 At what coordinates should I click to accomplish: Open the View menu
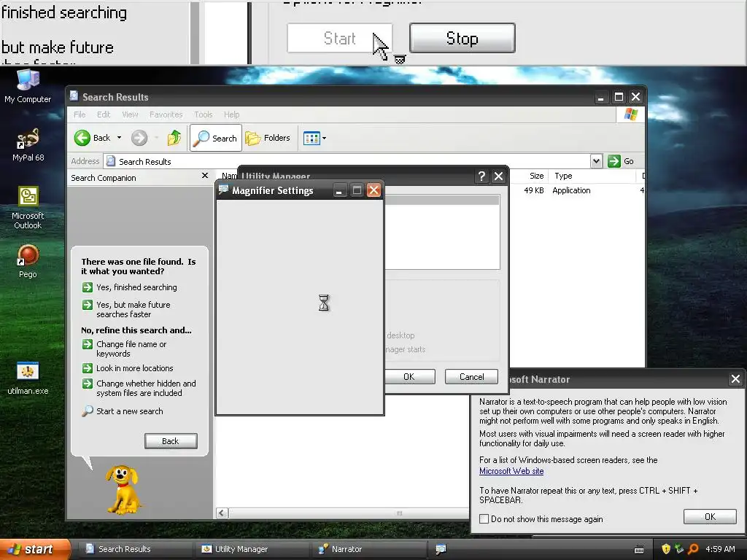tap(130, 114)
